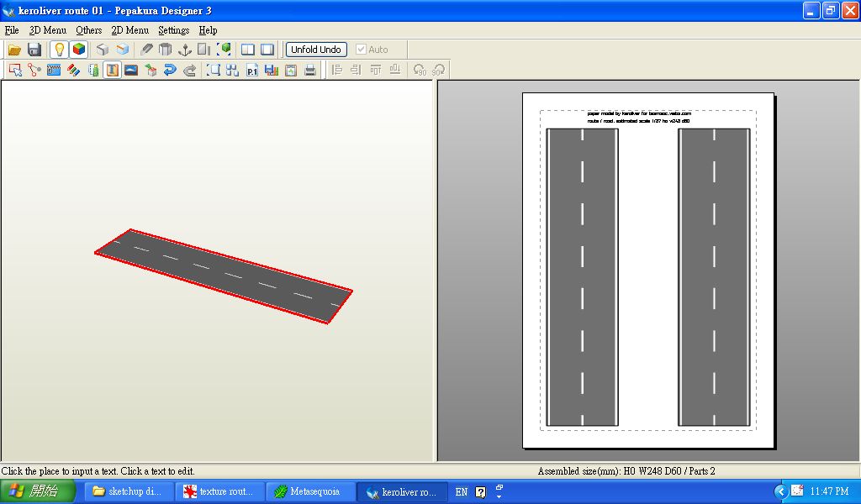Open the Settings menu
This screenshot has height=504, width=861.
tap(173, 30)
